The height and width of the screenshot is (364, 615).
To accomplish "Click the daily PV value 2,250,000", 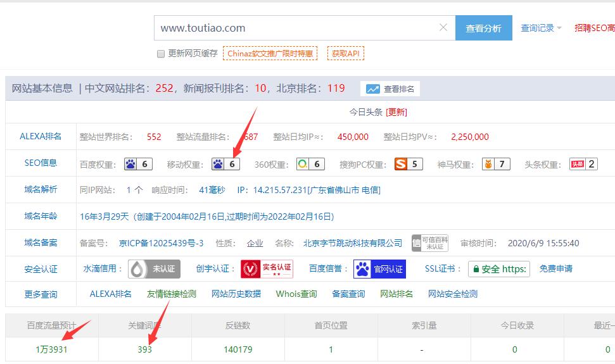I will pyautogui.click(x=469, y=137).
